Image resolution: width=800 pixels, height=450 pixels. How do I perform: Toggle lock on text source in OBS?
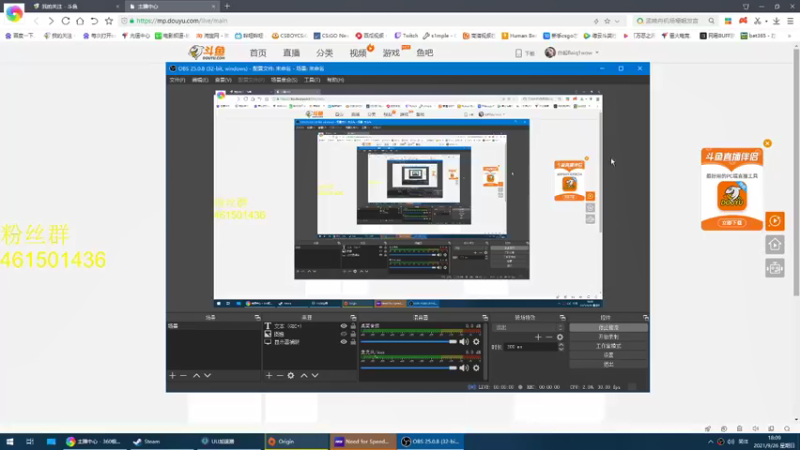pos(353,326)
